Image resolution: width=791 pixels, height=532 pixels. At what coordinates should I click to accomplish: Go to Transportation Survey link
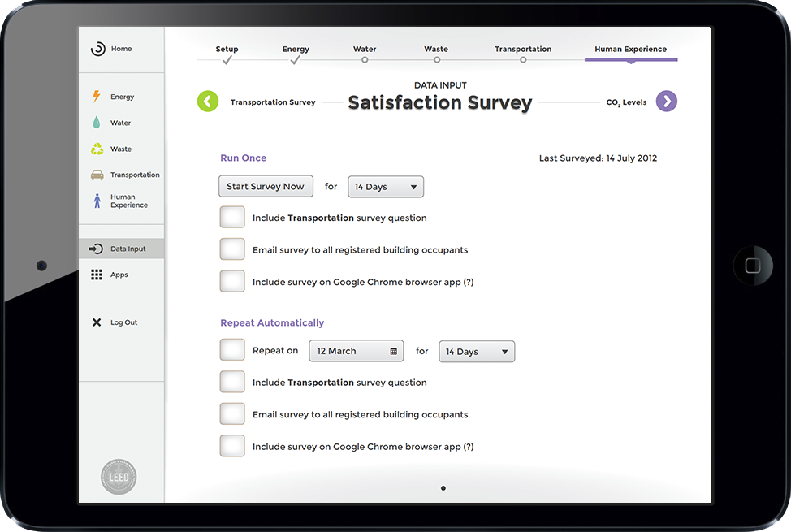[x=273, y=102]
